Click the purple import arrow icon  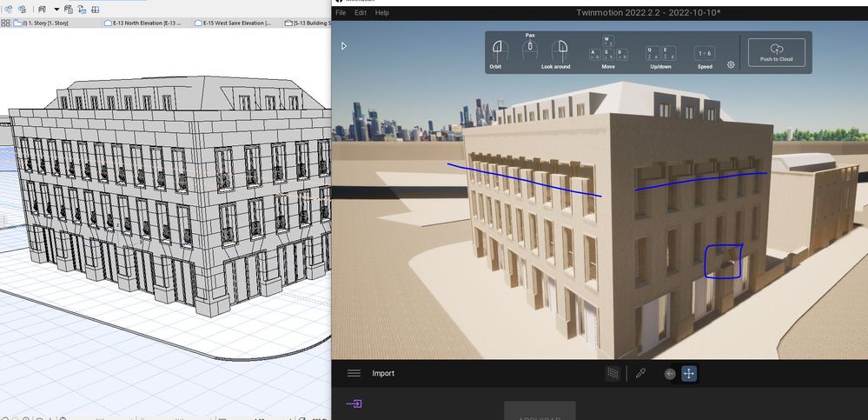(354, 404)
